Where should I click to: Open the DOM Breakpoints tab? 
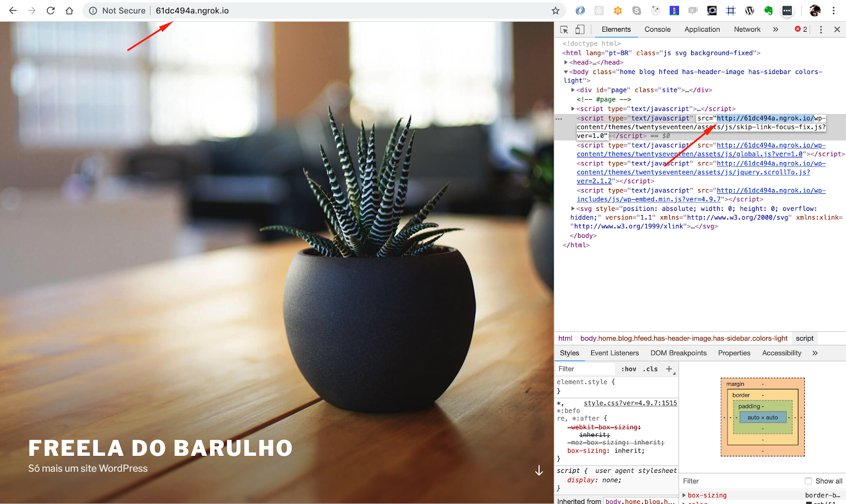point(678,353)
